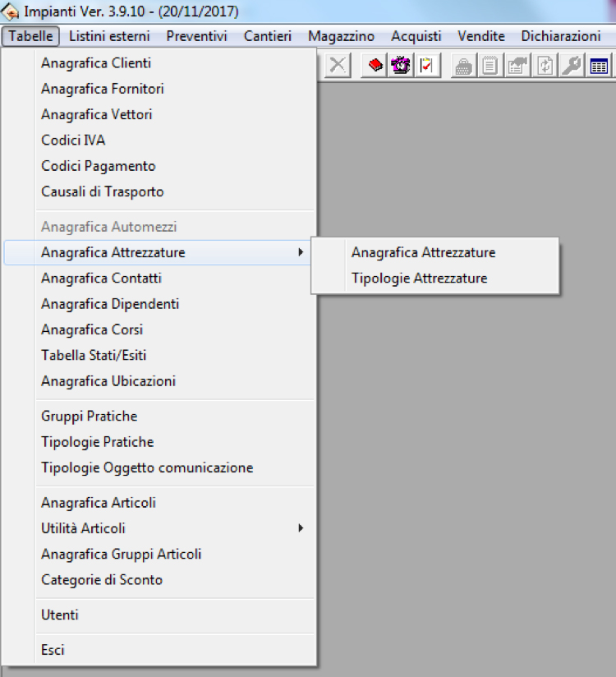The width and height of the screenshot is (616, 677).
Task: Click the wrench toolbar icon
Action: pos(572,67)
